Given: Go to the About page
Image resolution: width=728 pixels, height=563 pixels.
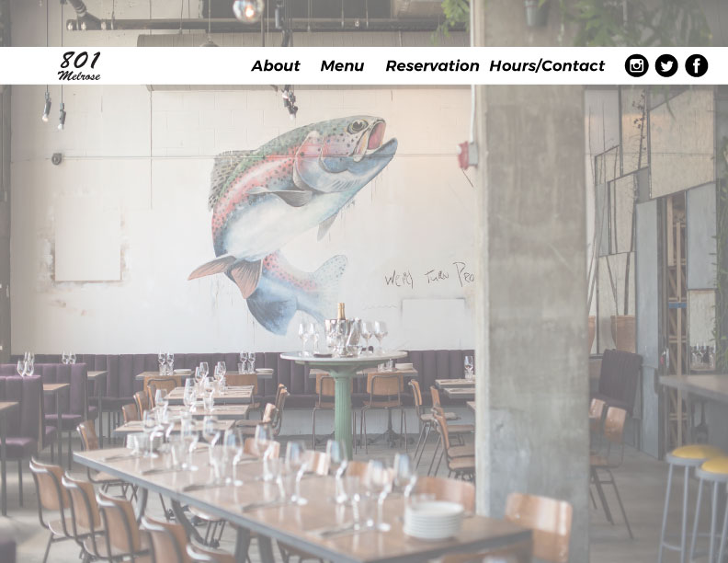Looking at the screenshot, I should (276, 66).
